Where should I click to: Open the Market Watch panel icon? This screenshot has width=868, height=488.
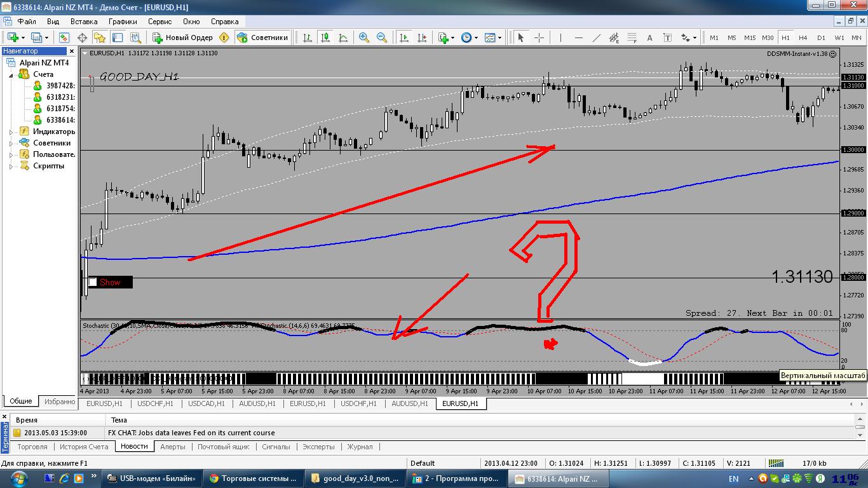pyautogui.click(x=64, y=37)
